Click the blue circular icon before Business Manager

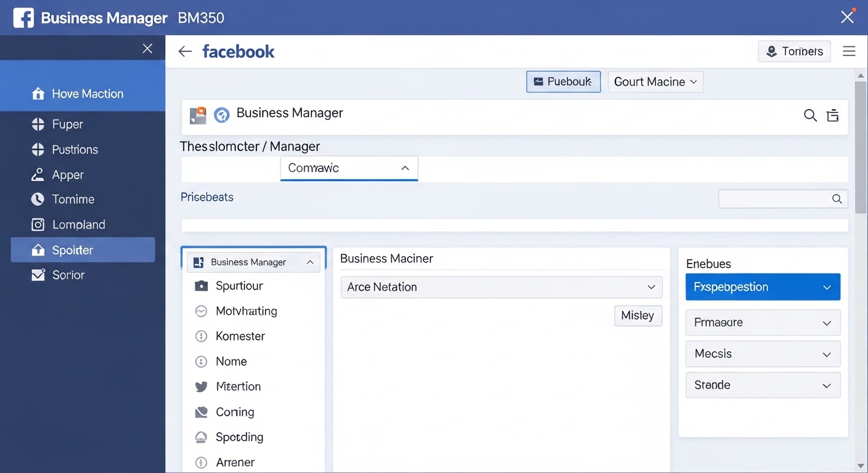221,115
